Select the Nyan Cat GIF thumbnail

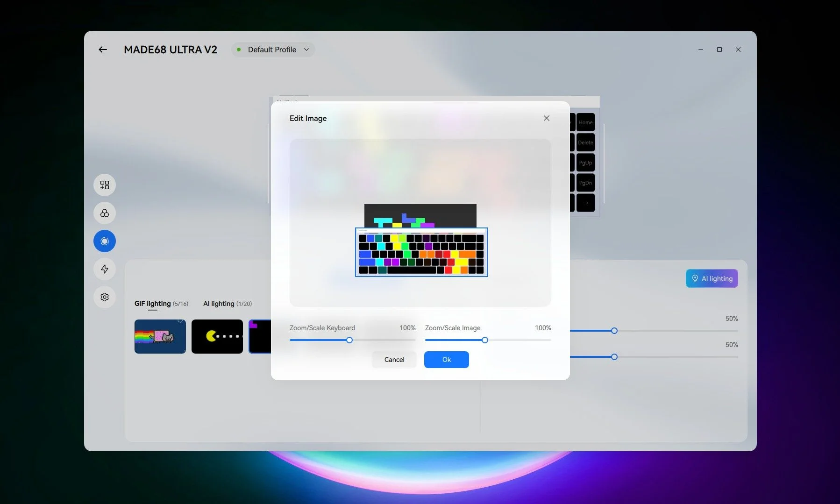point(160,336)
